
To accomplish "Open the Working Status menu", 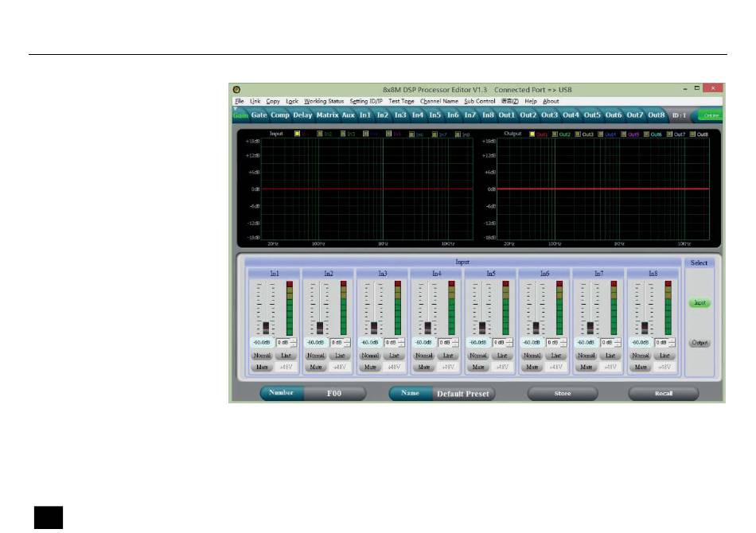I will point(324,101).
